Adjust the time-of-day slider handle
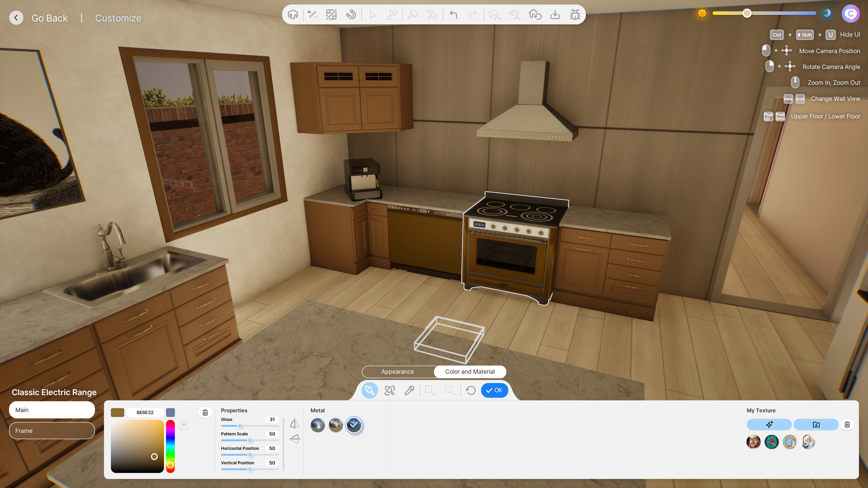The height and width of the screenshot is (488, 868). pyautogui.click(x=747, y=14)
